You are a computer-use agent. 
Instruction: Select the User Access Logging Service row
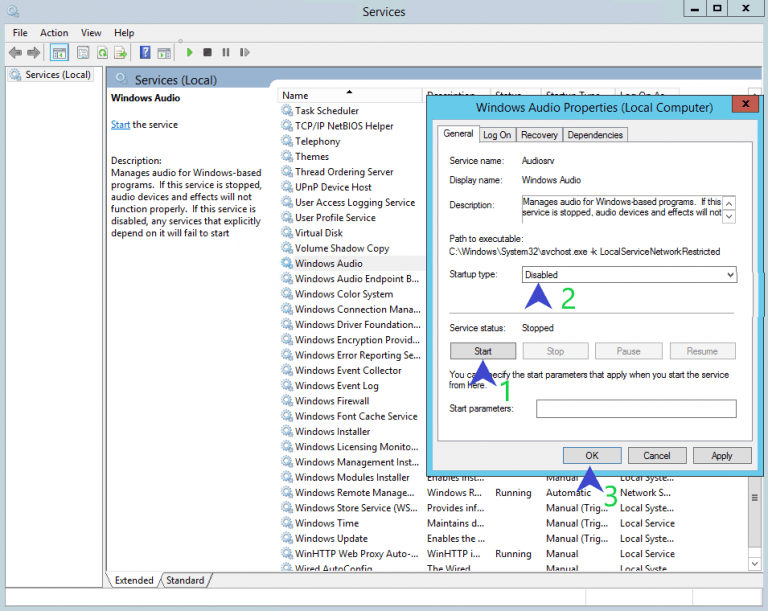click(350, 202)
